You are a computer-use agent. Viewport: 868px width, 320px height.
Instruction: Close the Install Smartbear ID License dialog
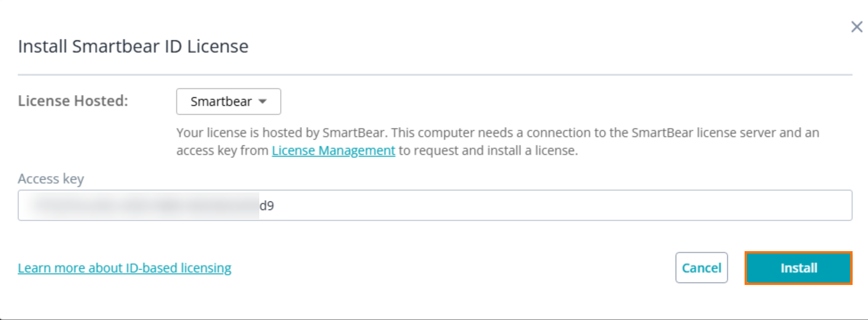click(856, 27)
